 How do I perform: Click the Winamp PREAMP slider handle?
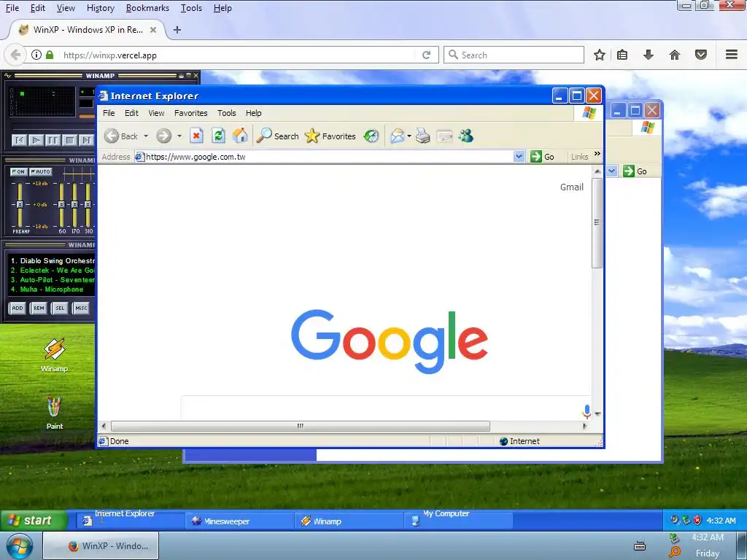(20, 204)
